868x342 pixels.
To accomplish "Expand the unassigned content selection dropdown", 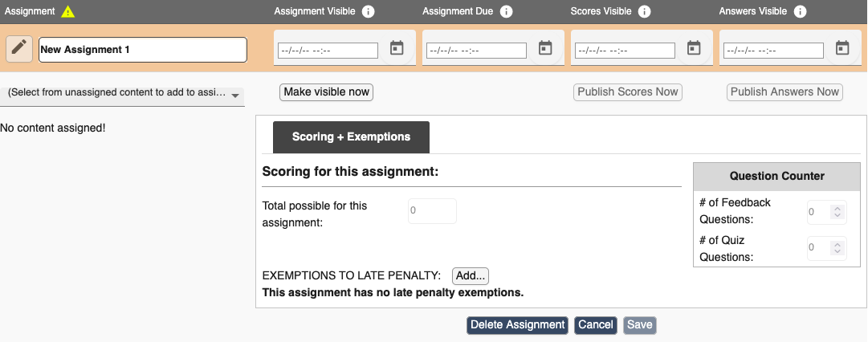I will (122, 93).
